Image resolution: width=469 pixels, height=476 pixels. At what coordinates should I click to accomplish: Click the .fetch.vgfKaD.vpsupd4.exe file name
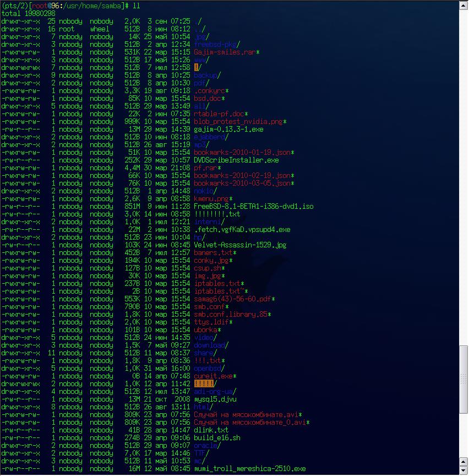click(x=242, y=229)
